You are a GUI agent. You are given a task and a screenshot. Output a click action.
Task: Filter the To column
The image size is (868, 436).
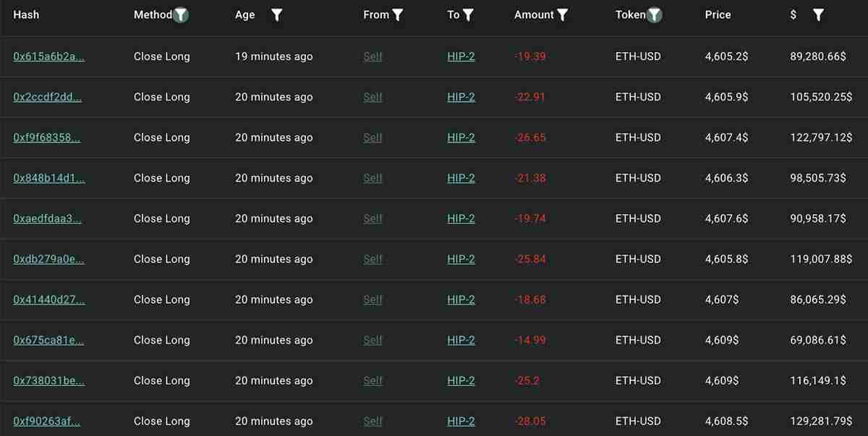(469, 14)
